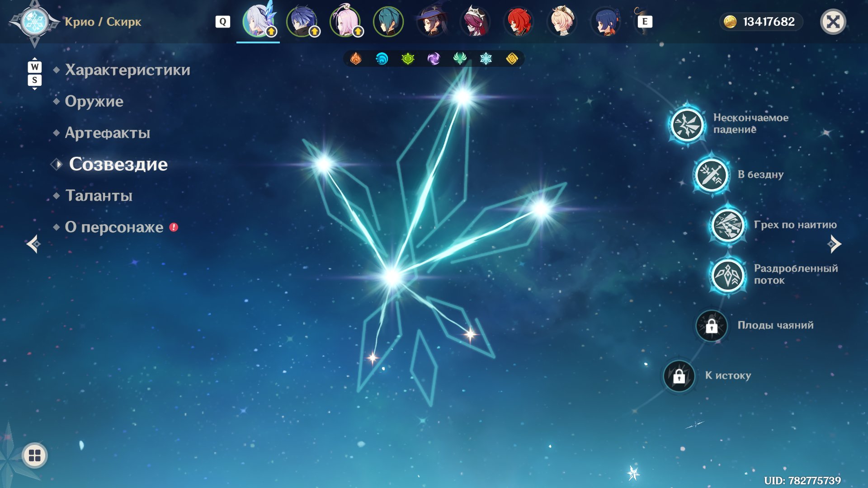
Task: Open the locked Плоды чаяний constellation
Action: click(x=712, y=325)
